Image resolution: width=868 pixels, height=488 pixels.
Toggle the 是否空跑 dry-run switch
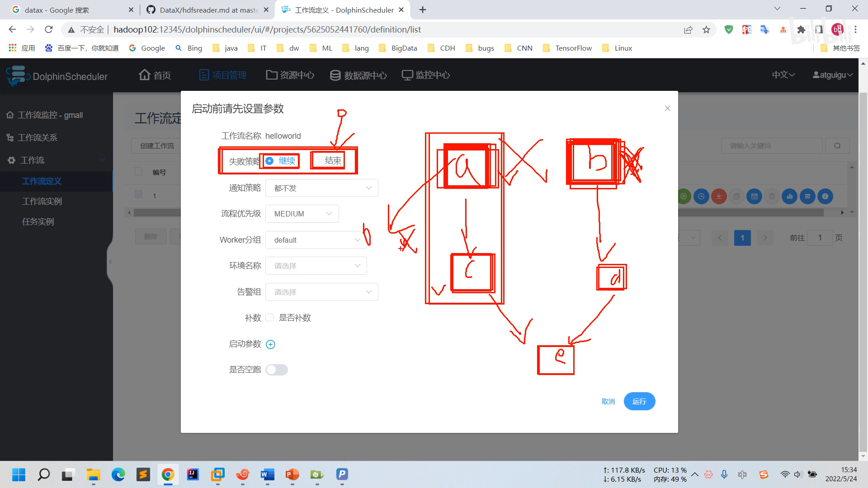277,370
